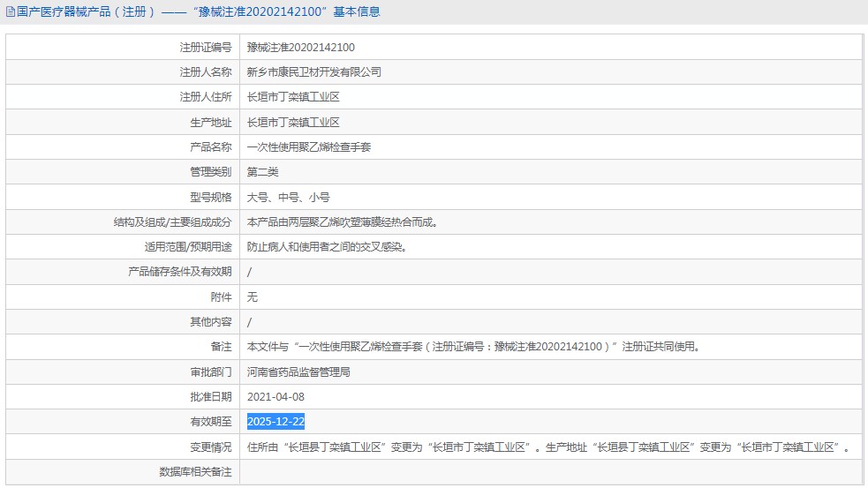Screen dimensions: 868x488
Task: Select the product name 一次性使用聚乙烯检查手套 in the 产品名称 row
Action: [x=309, y=147]
